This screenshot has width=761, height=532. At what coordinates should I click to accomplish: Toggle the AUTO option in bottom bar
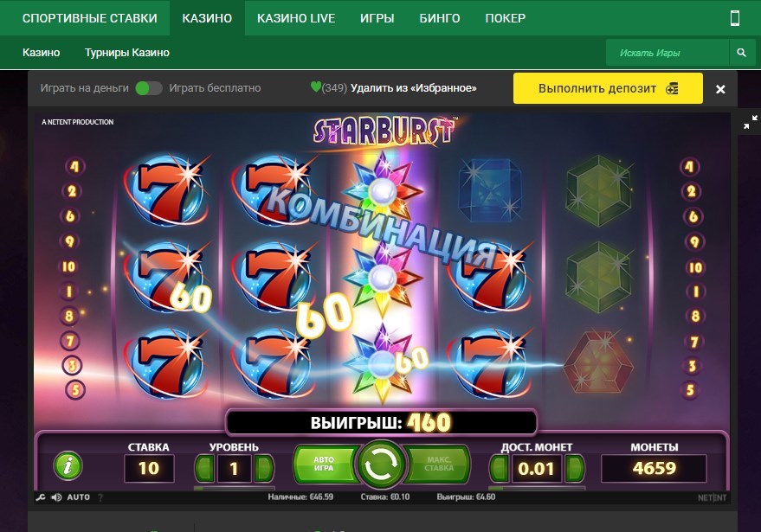78,497
